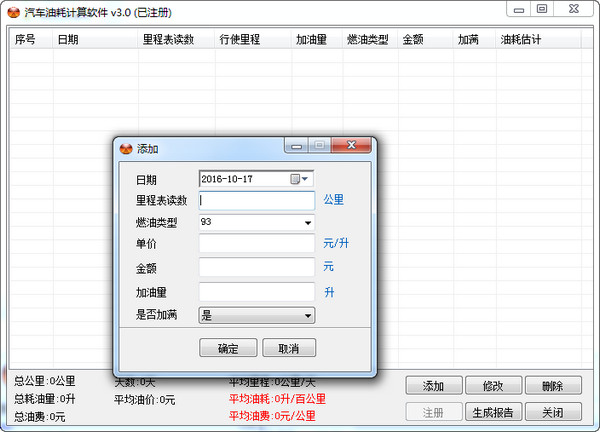Click the 修改 button
Screen dimensions: 600x432
(492, 386)
